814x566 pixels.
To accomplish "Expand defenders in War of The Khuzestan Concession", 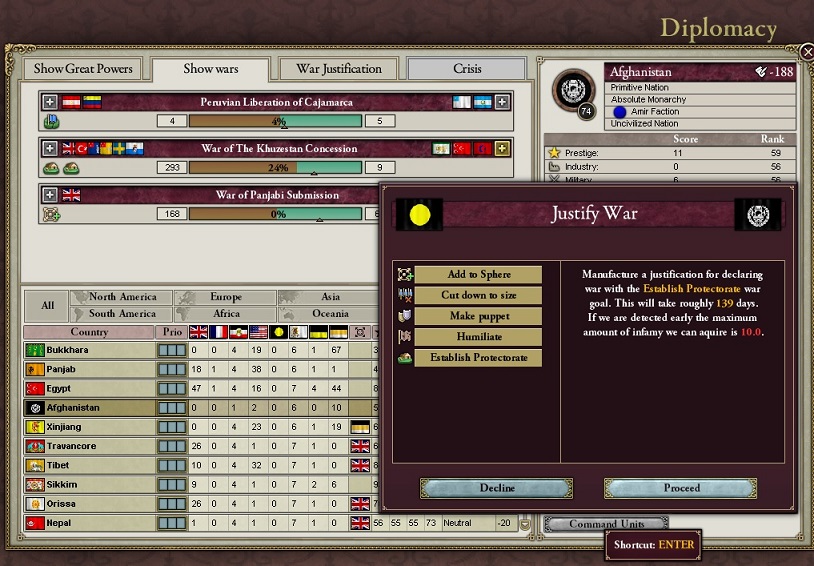I will click(x=502, y=148).
